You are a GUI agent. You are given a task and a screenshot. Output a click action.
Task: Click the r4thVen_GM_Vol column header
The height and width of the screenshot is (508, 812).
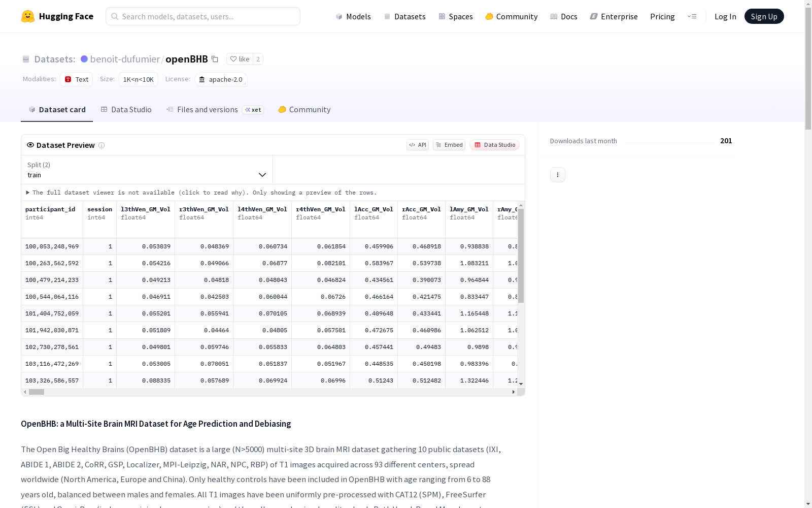321,219
